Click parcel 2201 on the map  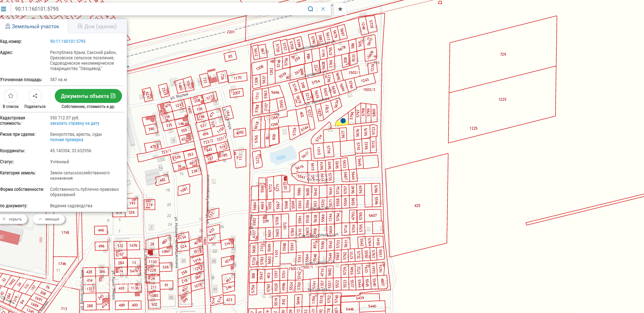[x=231, y=32]
